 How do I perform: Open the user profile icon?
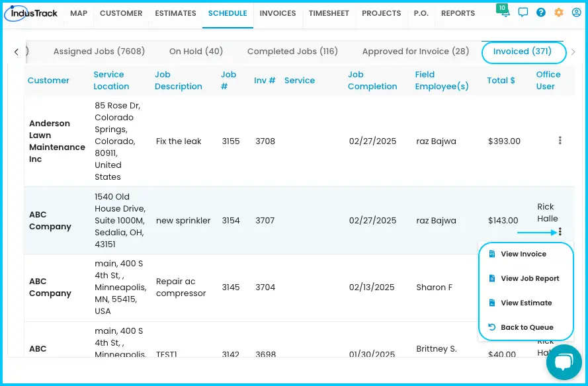pos(576,13)
